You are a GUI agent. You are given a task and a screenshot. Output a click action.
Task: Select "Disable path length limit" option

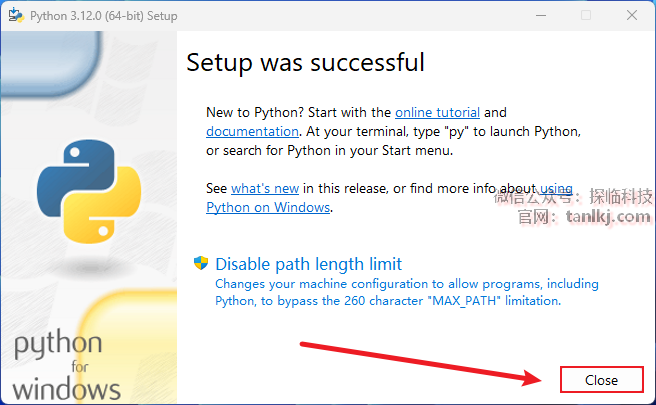(x=308, y=264)
